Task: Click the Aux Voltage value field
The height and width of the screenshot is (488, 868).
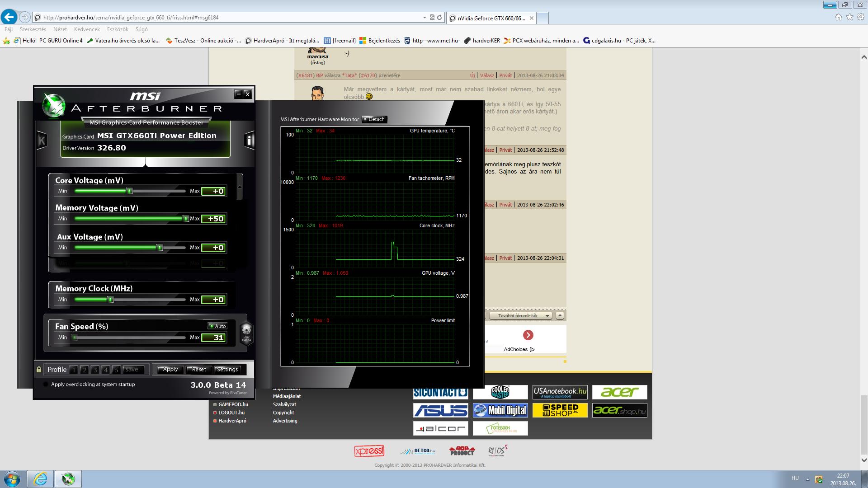Action: click(214, 248)
